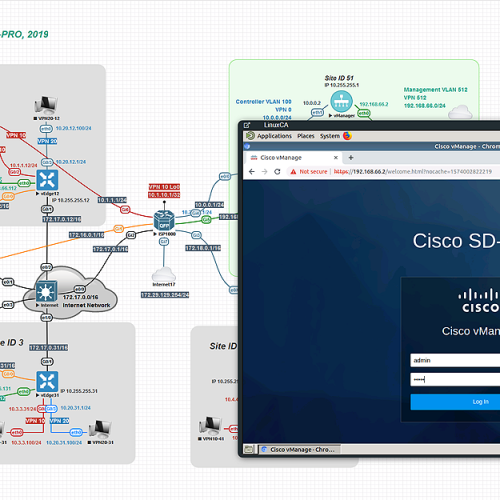Viewport: 500px width, 500px height.
Task: Click the blue eth0 label next to VPN20-31
Action: point(76,432)
